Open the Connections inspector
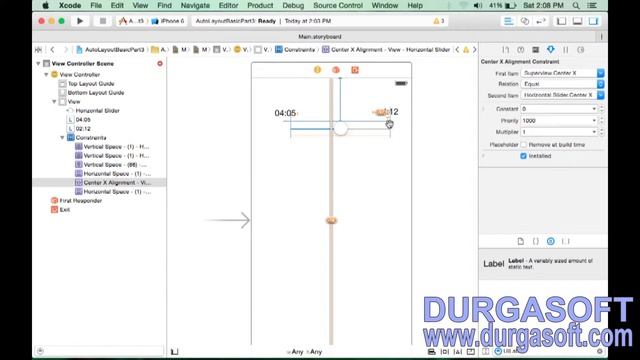This screenshot has height=360, width=640. (x=580, y=50)
